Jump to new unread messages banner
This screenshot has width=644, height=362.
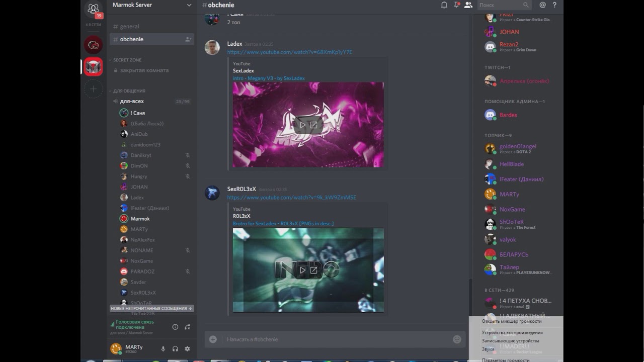[x=151, y=308]
